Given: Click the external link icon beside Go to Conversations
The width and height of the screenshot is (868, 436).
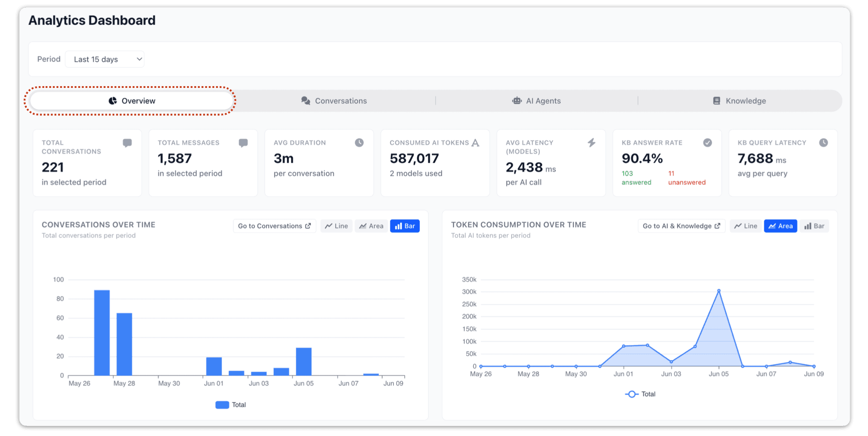Looking at the screenshot, I should tap(308, 226).
